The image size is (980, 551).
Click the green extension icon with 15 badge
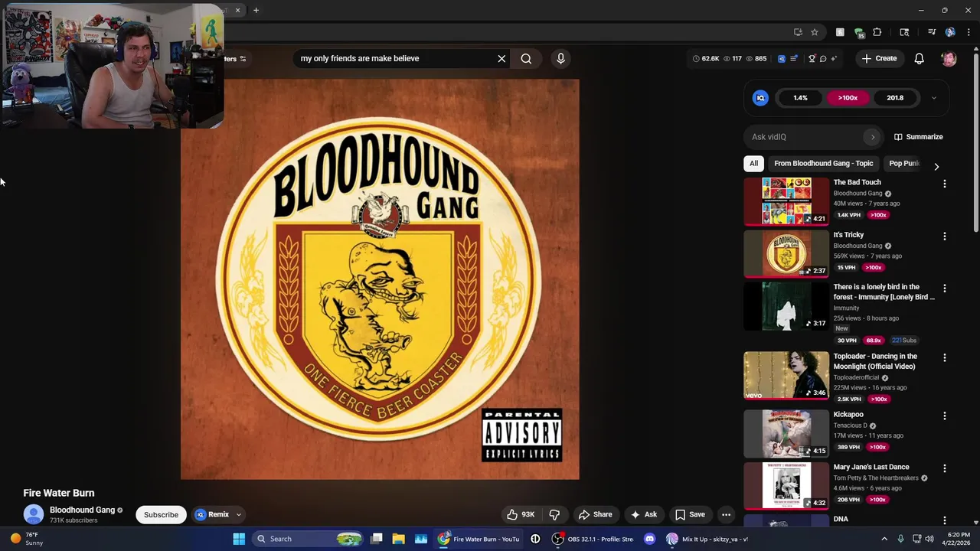[x=859, y=33]
